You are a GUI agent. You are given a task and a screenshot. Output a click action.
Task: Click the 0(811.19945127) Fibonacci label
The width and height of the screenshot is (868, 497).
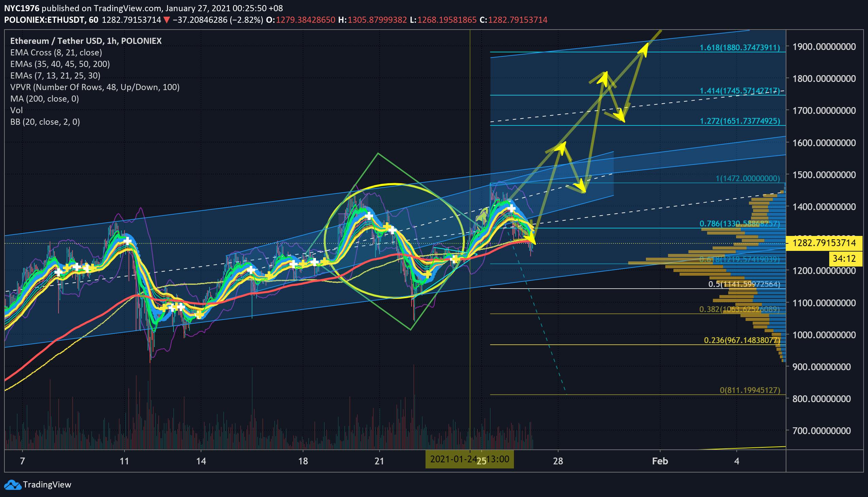click(750, 391)
